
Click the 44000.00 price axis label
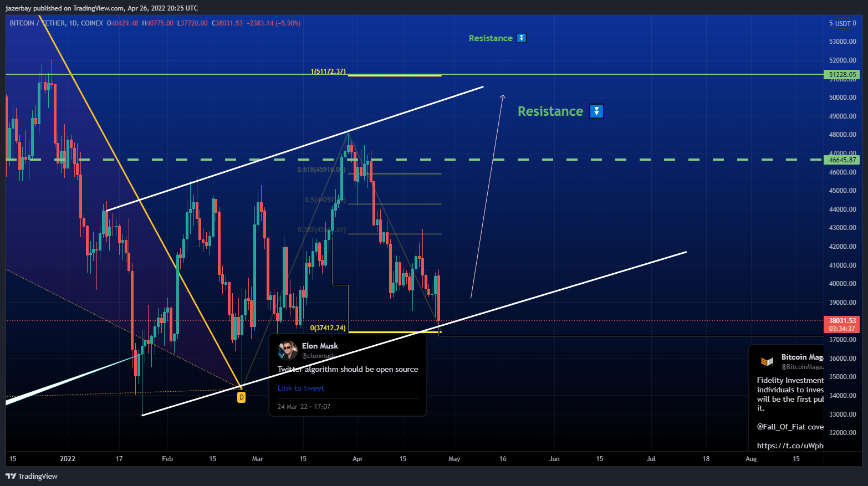843,209
